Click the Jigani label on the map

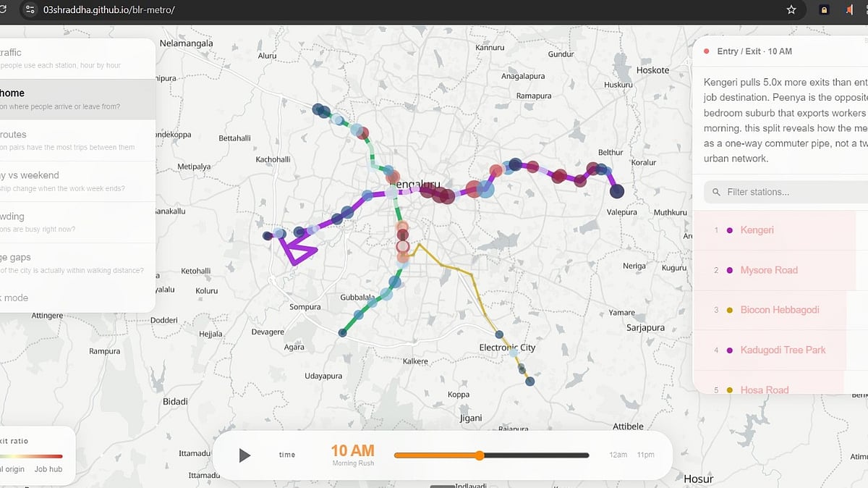(471, 418)
